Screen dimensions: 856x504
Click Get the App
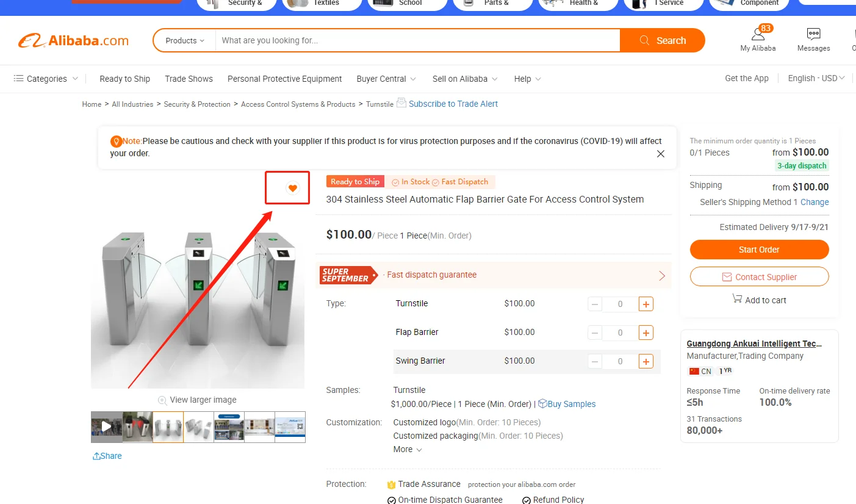747,78
